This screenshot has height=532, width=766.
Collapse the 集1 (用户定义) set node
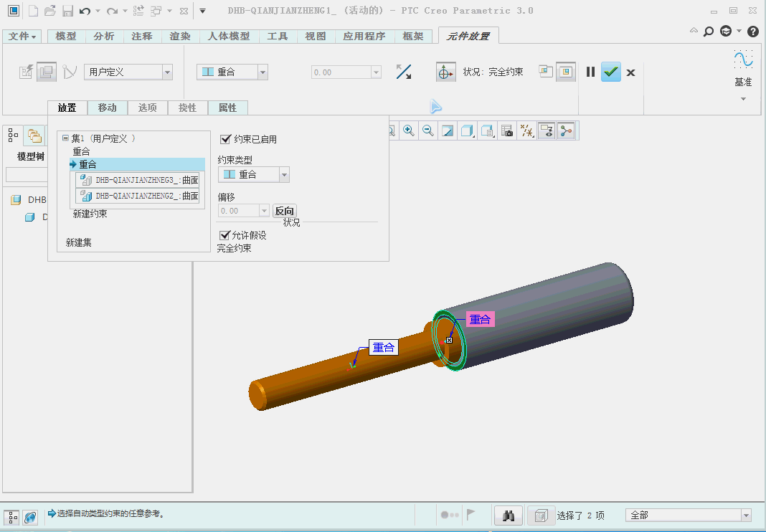click(65, 139)
